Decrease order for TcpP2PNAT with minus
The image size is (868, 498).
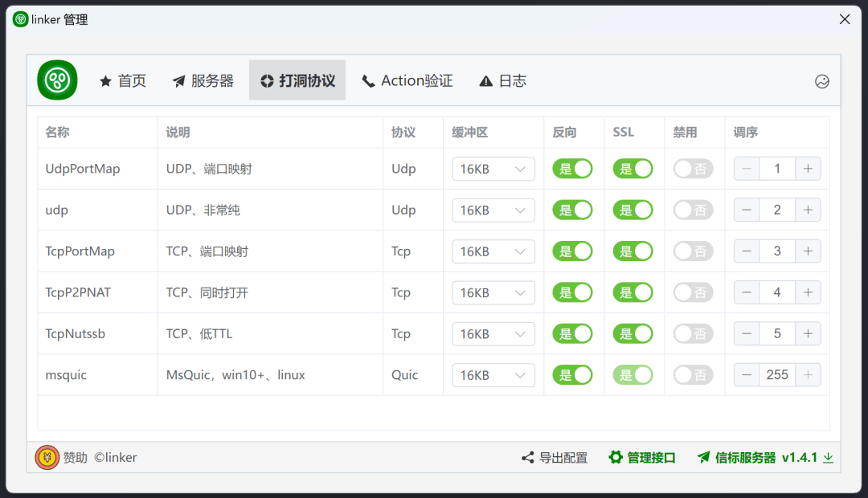747,292
